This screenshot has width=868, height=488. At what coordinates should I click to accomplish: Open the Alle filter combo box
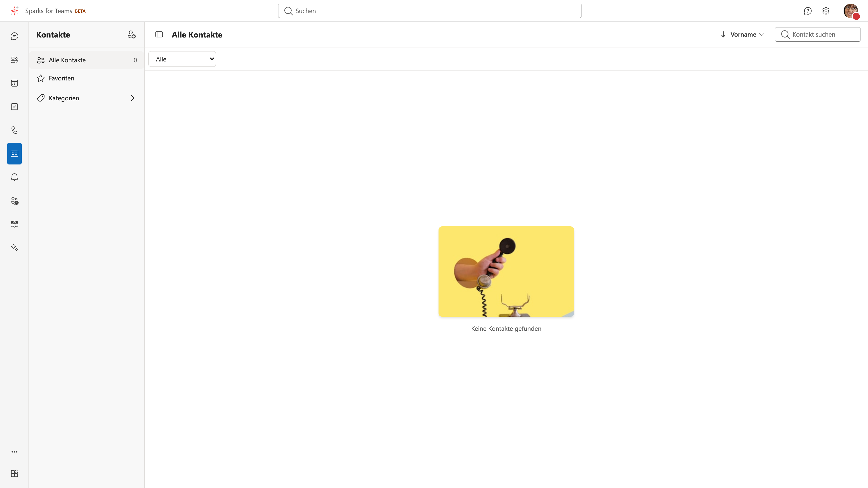[x=182, y=59]
